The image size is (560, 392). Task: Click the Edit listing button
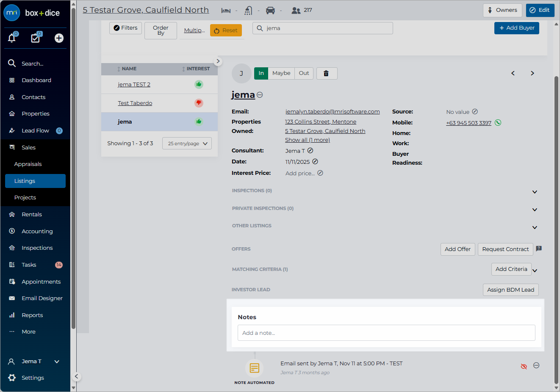pyautogui.click(x=540, y=10)
